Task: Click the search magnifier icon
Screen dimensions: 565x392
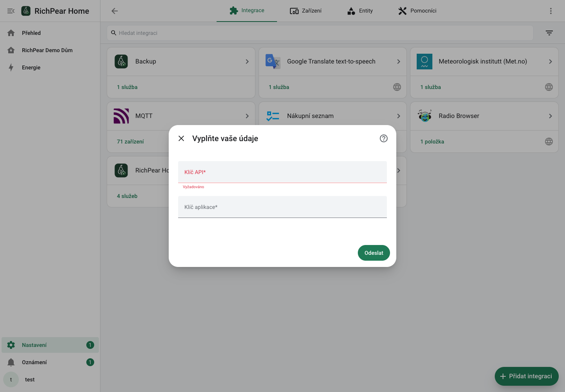Action: click(114, 33)
